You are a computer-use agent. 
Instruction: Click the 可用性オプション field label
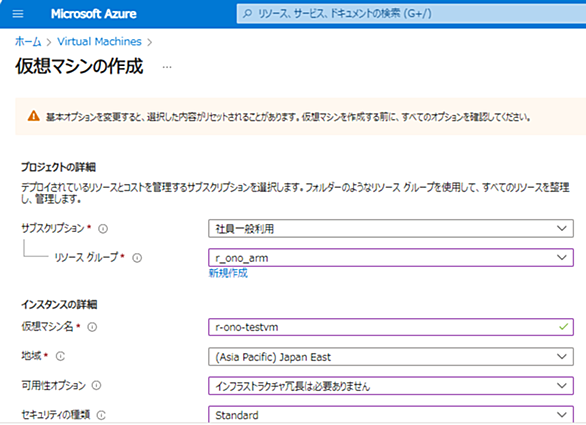pos(53,385)
